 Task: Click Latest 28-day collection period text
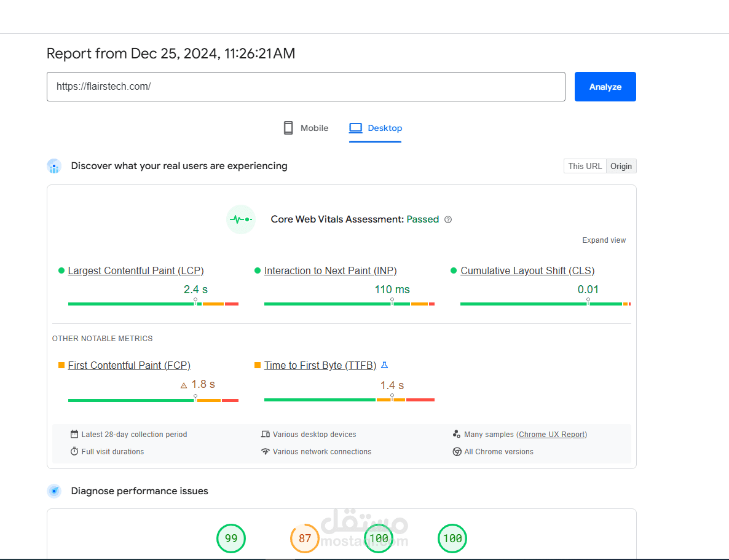point(135,435)
